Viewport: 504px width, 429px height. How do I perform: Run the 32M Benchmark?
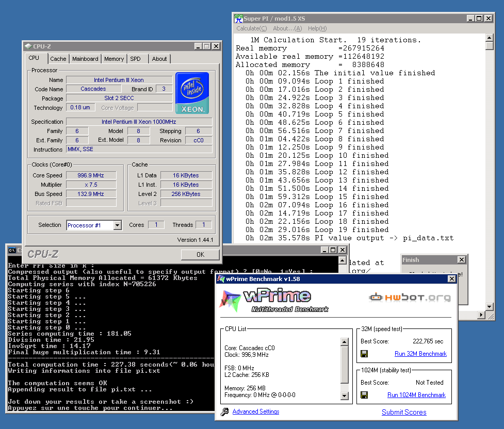(x=420, y=354)
